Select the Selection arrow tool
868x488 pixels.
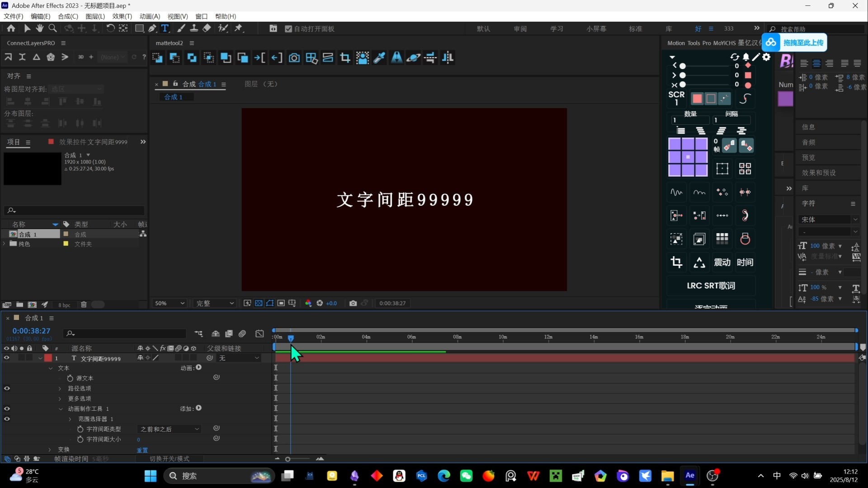pos(27,28)
